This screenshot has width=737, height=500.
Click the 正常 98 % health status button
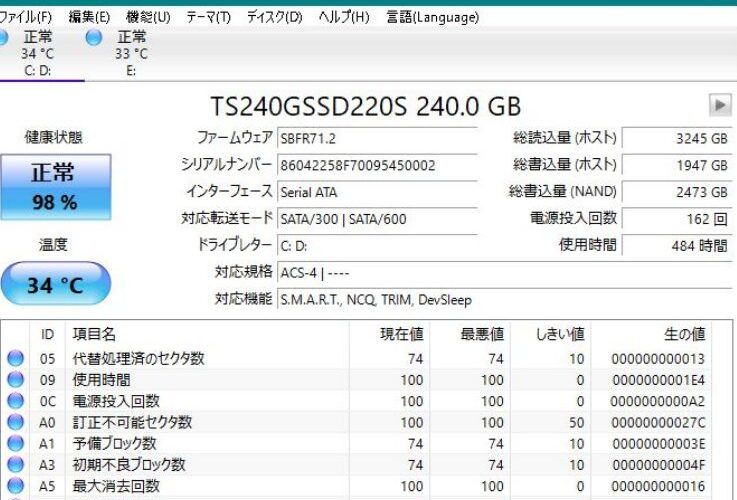53,187
